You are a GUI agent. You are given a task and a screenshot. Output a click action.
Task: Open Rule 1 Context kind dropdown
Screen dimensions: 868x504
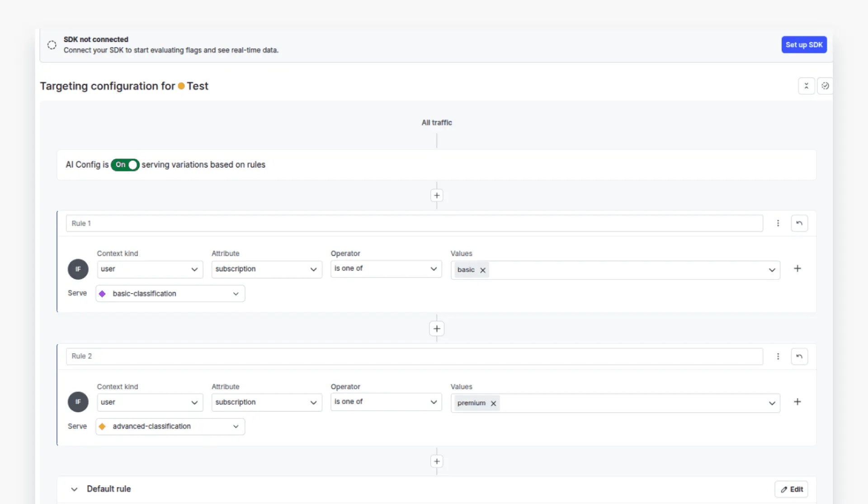tap(150, 269)
